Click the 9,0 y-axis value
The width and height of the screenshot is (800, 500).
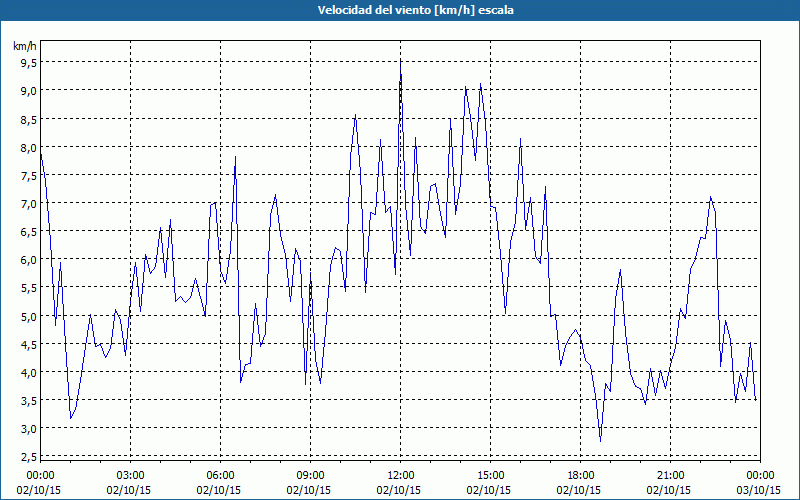[28, 90]
